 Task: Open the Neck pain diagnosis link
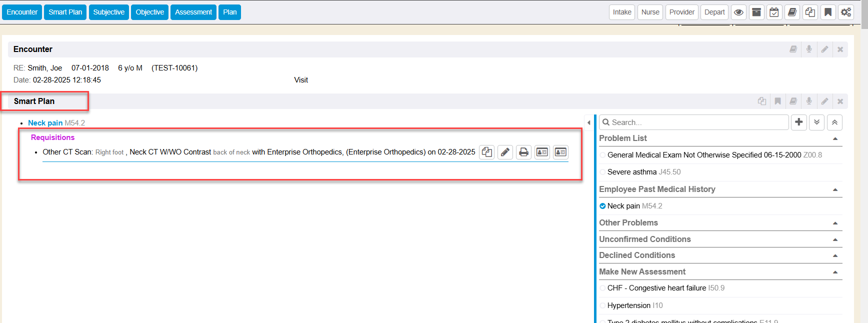point(45,123)
